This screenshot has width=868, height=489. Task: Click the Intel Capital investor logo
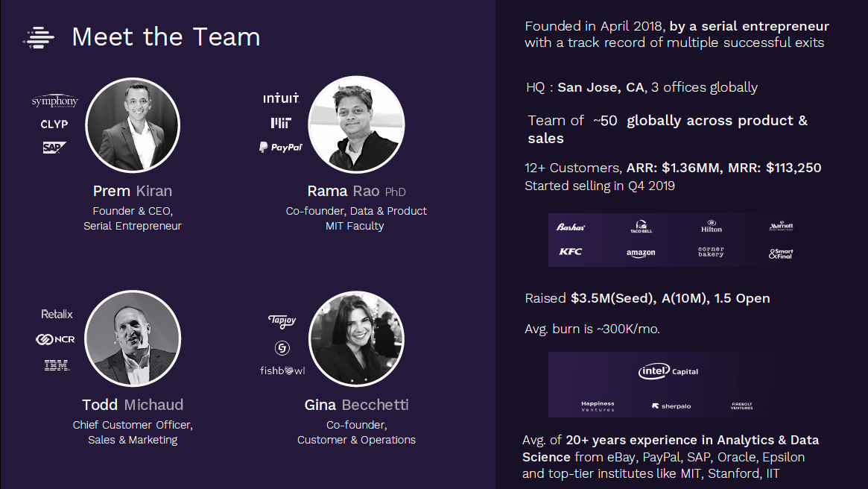click(668, 371)
